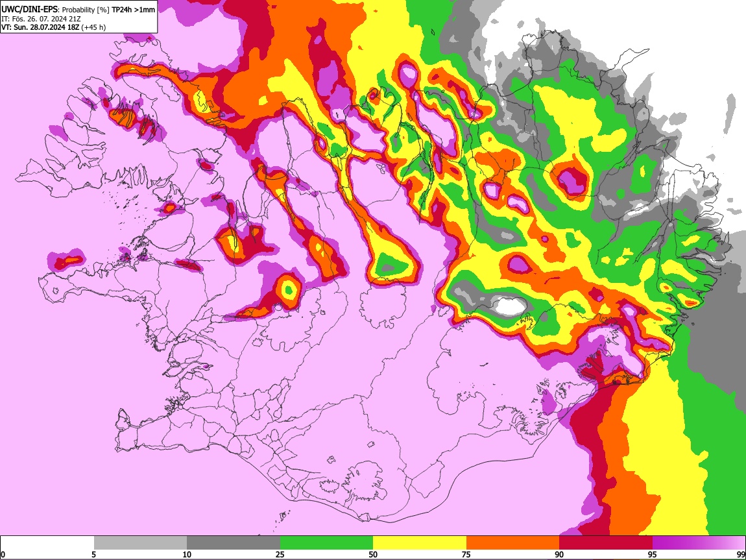Screen dimensions: 746x560
Task: Click the legend tick label '95'
Action: point(653,554)
